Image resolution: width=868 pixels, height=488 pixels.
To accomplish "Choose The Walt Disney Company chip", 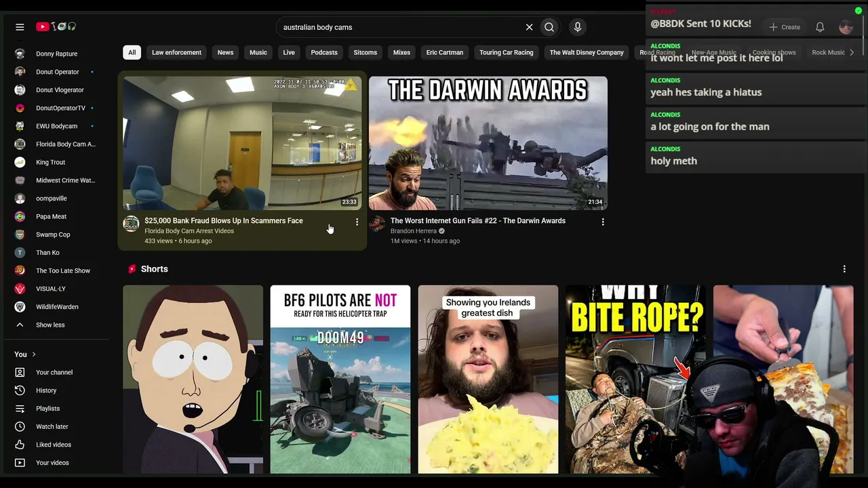I will point(587,52).
